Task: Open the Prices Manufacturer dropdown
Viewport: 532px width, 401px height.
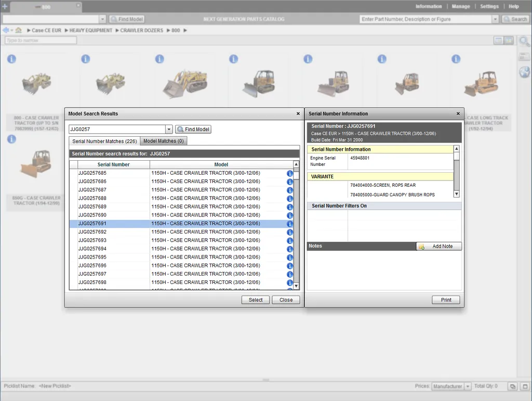Action: [468, 386]
